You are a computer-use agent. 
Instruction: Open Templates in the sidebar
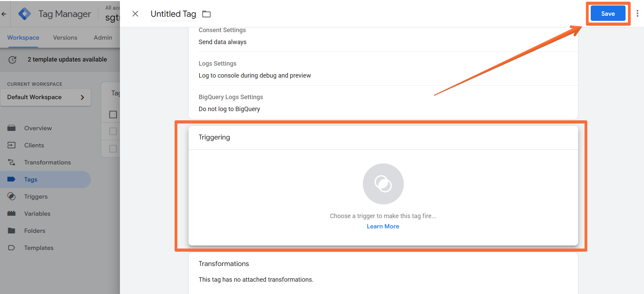(x=39, y=248)
